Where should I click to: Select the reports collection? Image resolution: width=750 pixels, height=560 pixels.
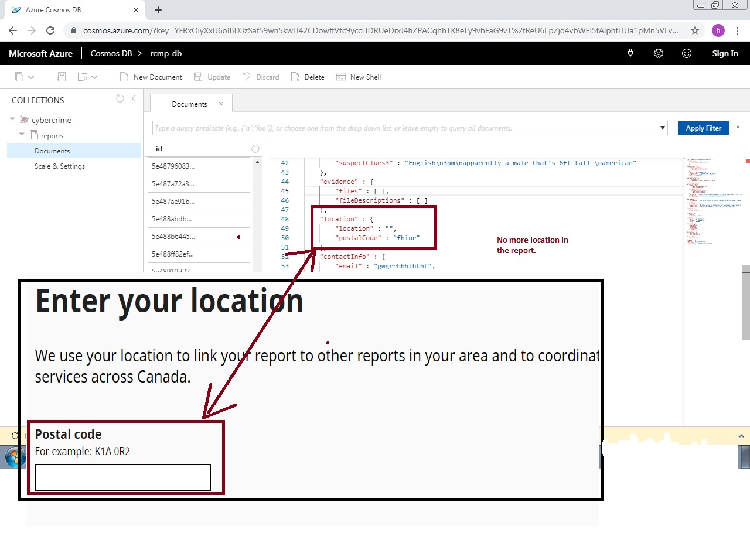pos(52,136)
